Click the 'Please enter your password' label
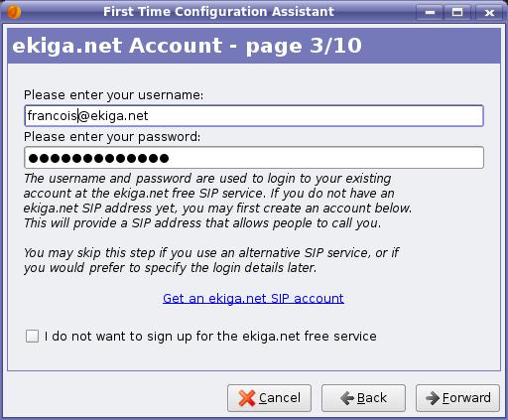Screen dimensions: 508x420 click(112, 137)
